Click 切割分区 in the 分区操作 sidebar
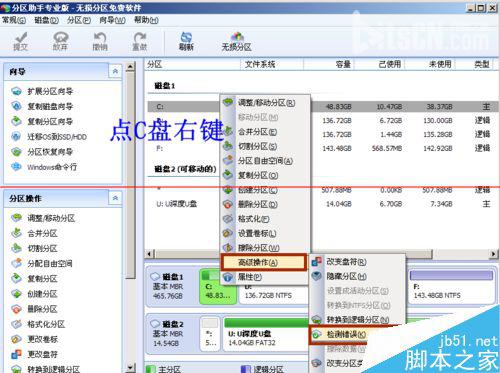 point(42,249)
